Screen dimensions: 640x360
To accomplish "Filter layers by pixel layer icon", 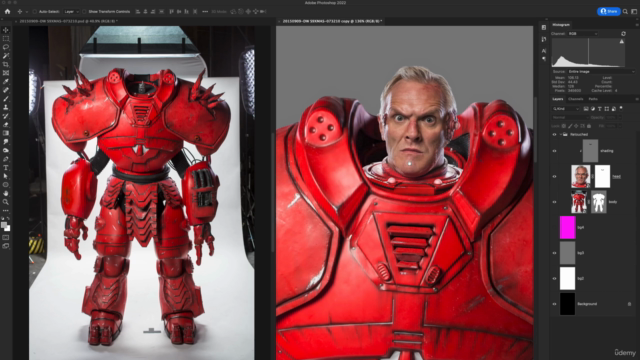I will [586, 109].
